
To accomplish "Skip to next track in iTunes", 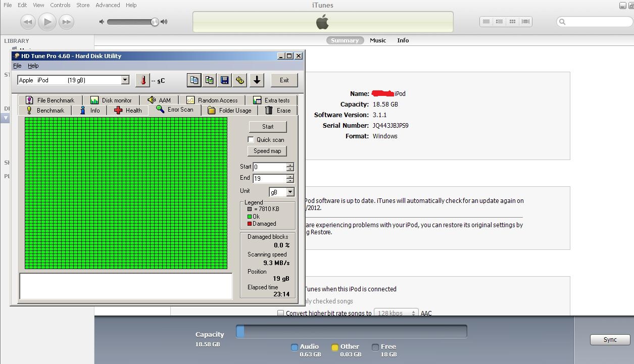I will point(66,22).
